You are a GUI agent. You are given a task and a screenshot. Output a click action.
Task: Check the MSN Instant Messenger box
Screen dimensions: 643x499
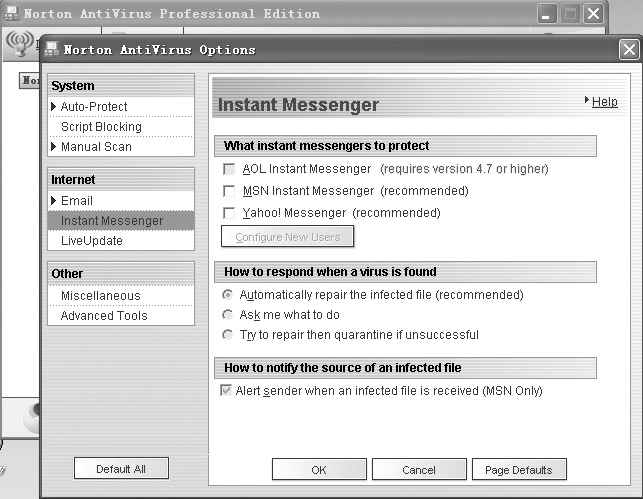[230, 191]
